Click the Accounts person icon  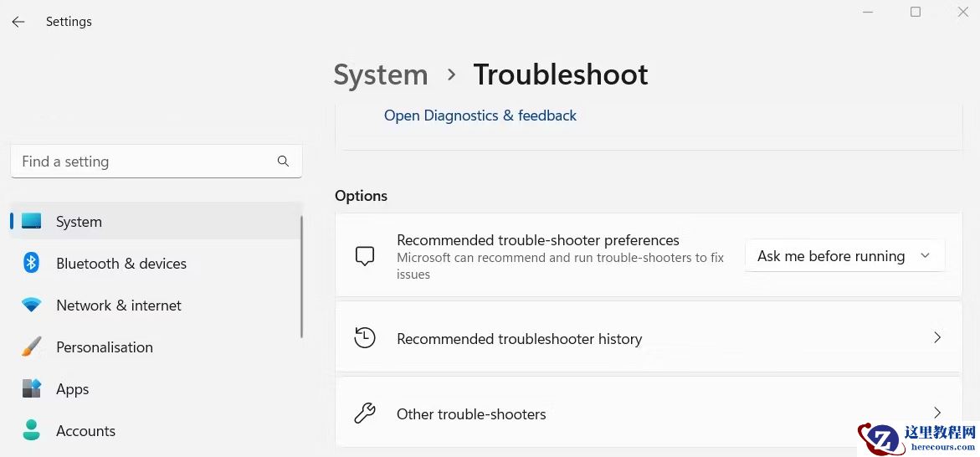point(32,430)
